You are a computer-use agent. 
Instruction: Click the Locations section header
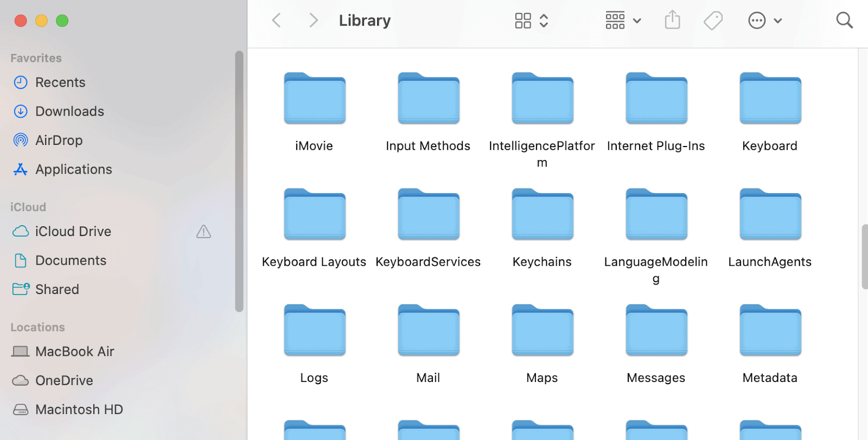click(x=37, y=327)
